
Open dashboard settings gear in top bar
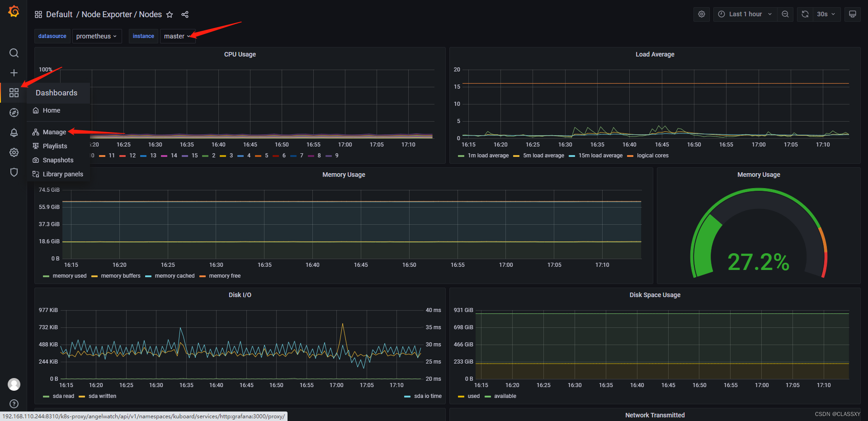[702, 14]
